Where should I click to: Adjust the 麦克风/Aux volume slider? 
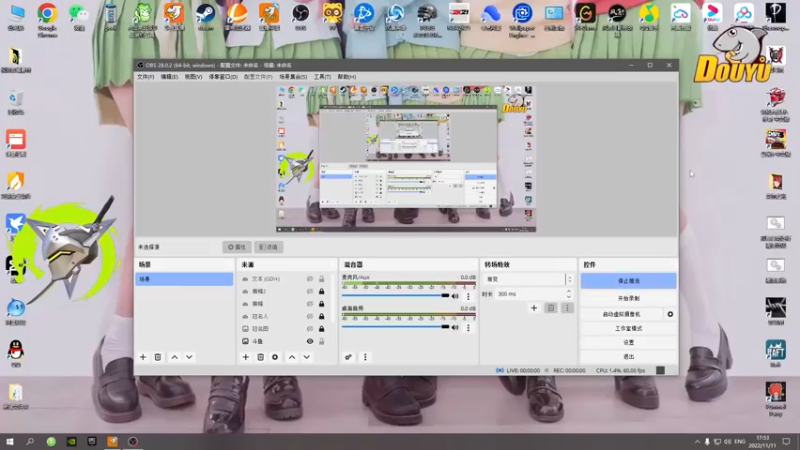[x=395, y=296]
